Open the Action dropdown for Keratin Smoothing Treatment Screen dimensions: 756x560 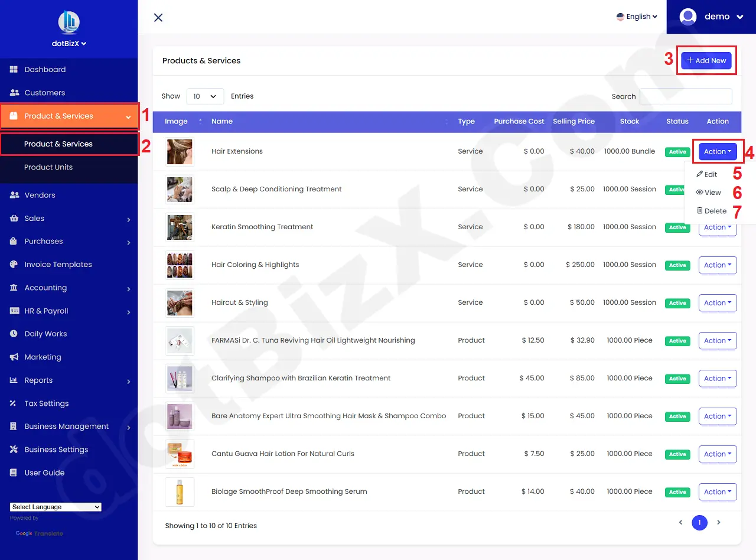click(x=717, y=227)
